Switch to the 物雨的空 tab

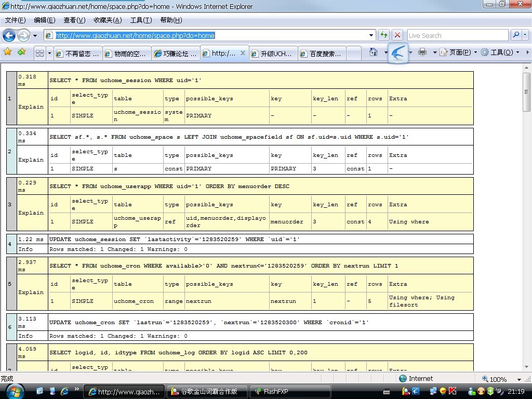click(127, 54)
